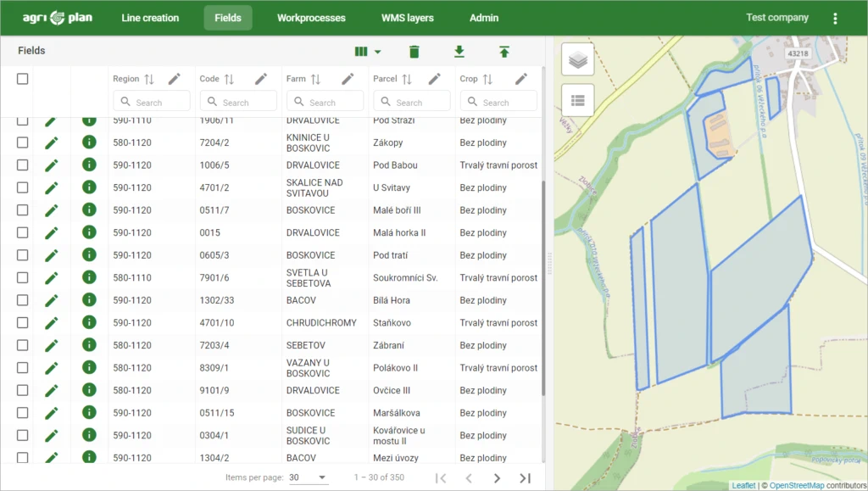Click the pencil icon beside the Crop header
This screenshot has width=868, height=491.
point(521,77)
